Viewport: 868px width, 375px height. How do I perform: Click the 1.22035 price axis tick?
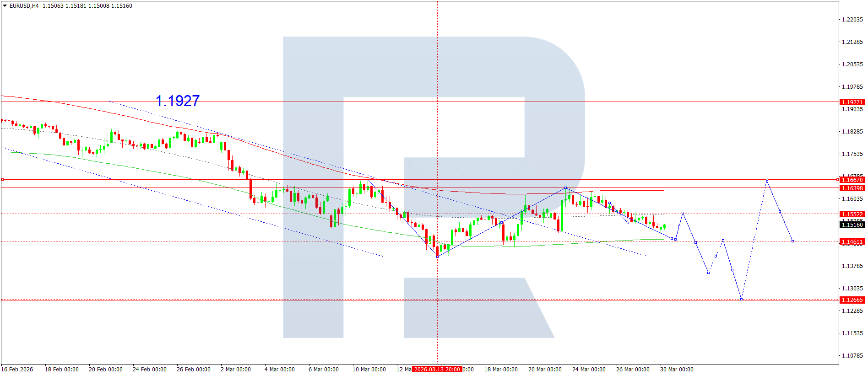pos(852,20)
